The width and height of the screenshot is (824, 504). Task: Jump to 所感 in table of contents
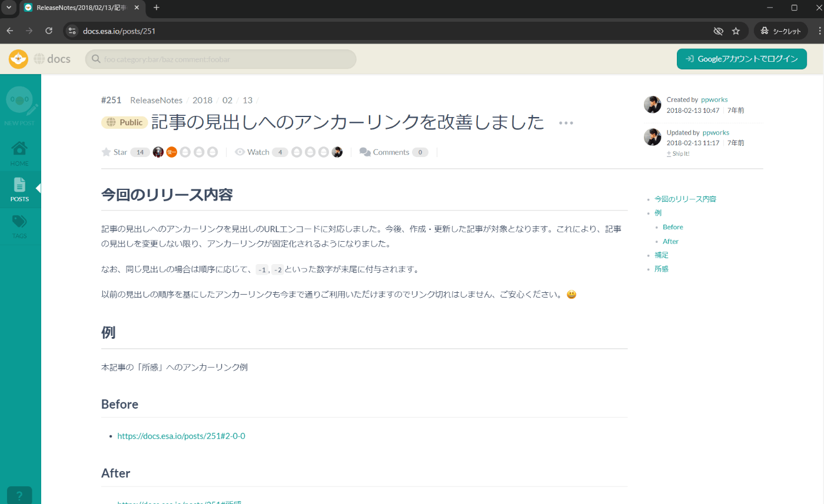662,269
